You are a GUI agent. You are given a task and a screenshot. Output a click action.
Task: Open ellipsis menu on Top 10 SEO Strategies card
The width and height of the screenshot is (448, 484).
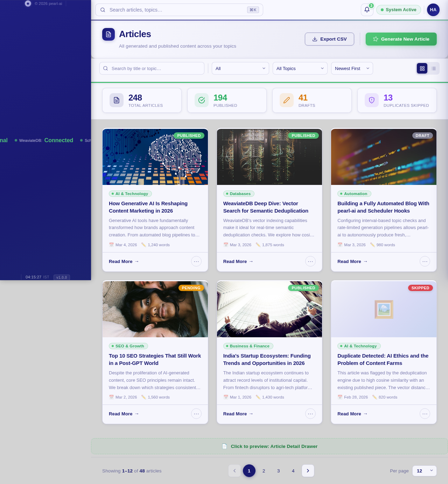[x=196, y=414]
